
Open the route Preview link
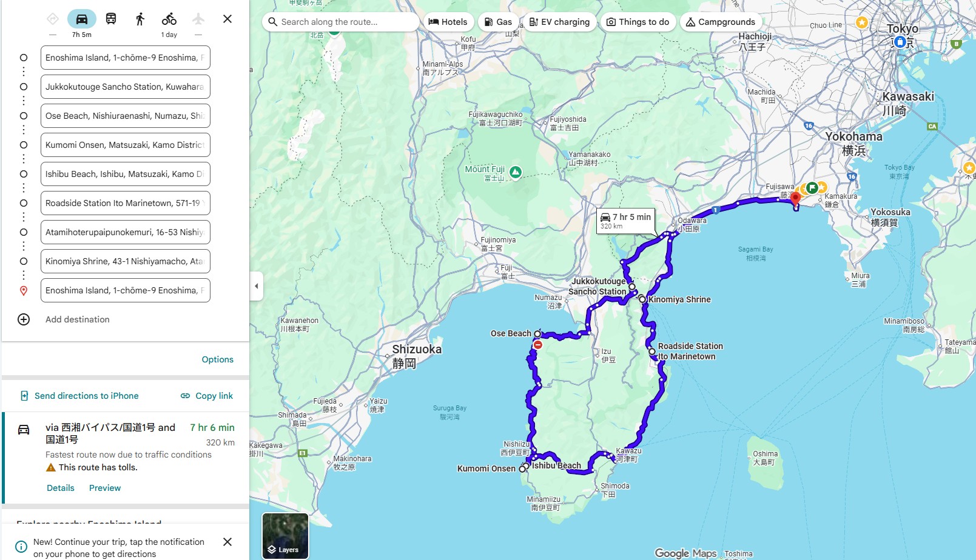pyautogui.click(x=105, y=488)
